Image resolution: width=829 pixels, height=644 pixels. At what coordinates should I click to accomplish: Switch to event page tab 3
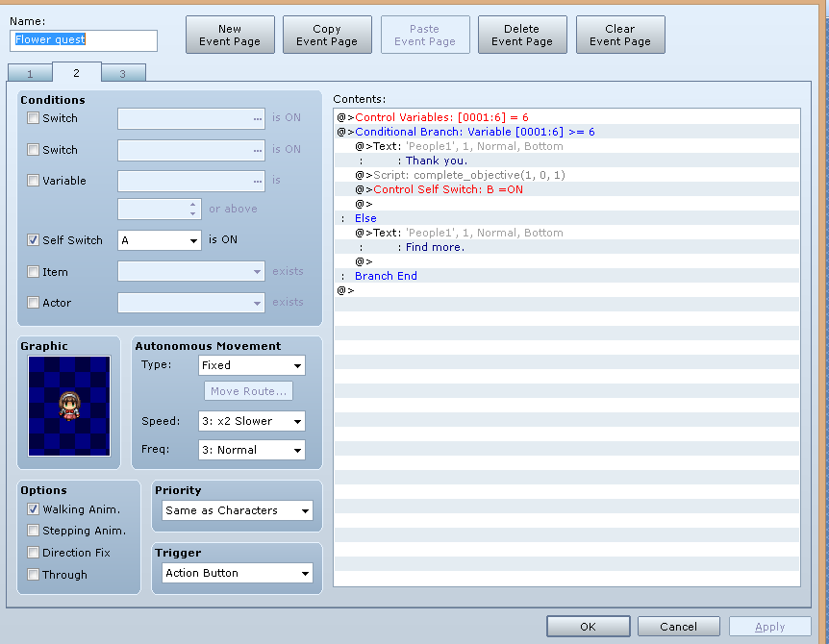pos(123,73)
